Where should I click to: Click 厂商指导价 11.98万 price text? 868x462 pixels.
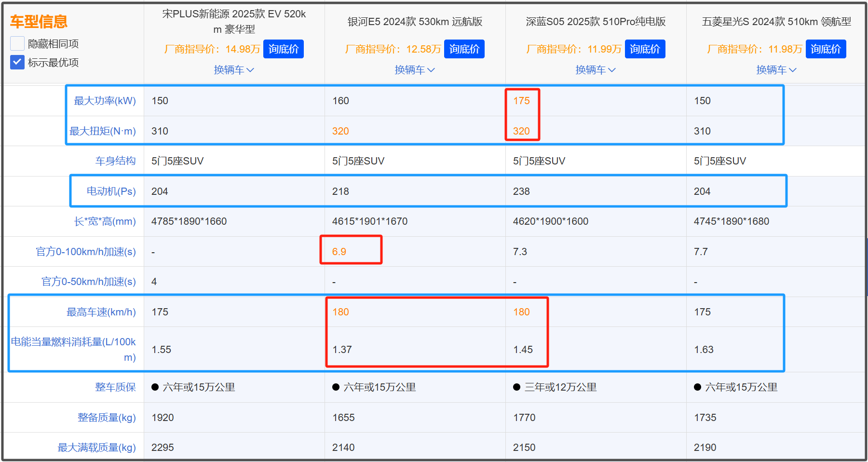[755, 49]
